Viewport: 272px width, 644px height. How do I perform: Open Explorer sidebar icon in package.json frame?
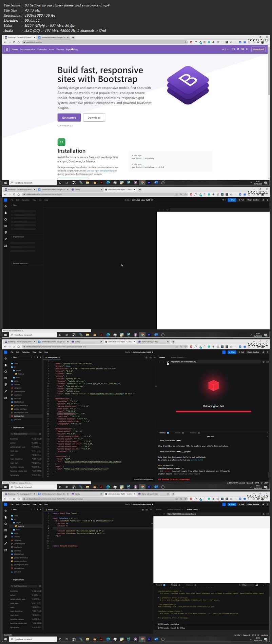point(5,365)
